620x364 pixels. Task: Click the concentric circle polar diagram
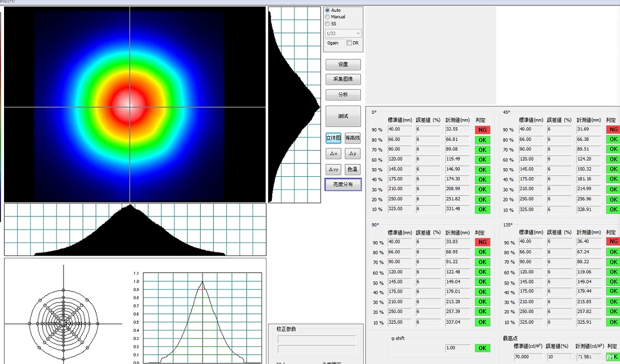click(64, 323)
